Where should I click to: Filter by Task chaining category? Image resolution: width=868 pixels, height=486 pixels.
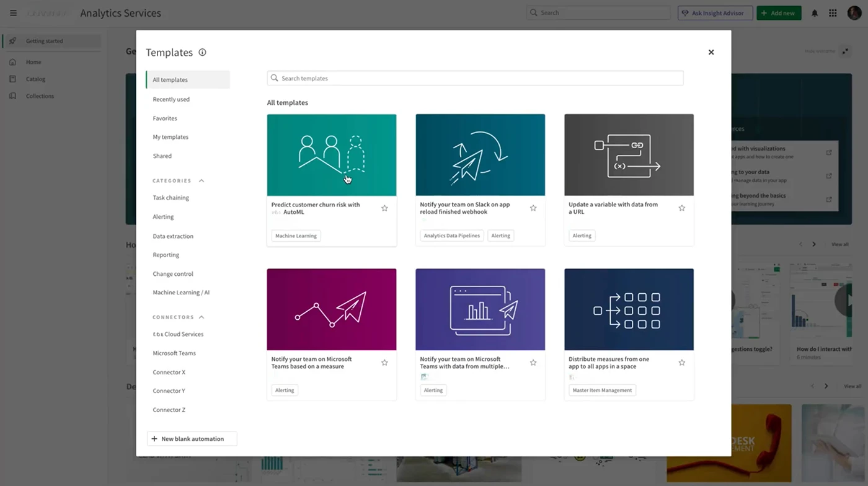[171, 198]
